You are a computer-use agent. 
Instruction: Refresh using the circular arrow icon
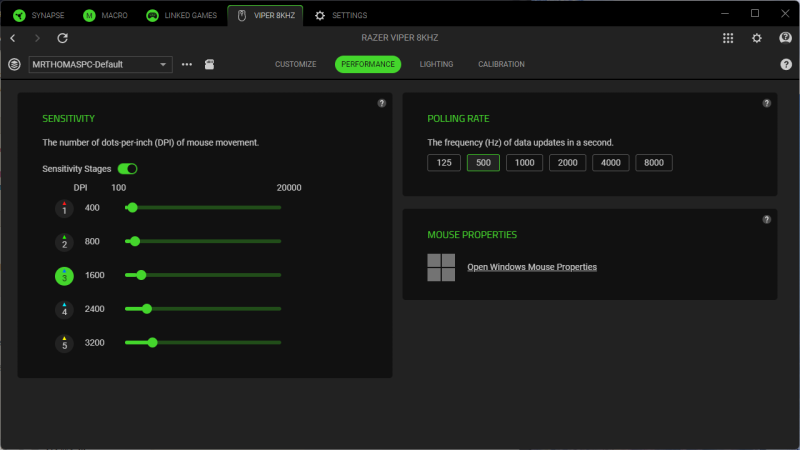(x=62, y=38)
